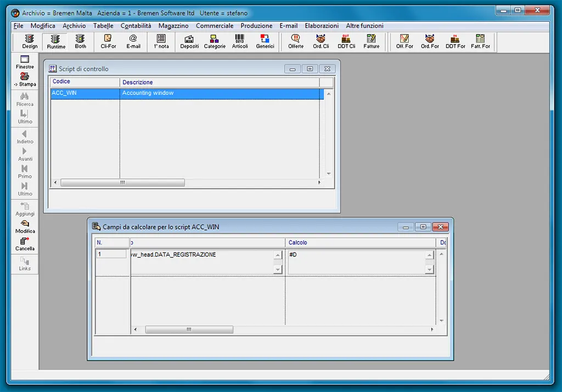
Task: Select the Both mode toolbar button
Action: point(80,42)
